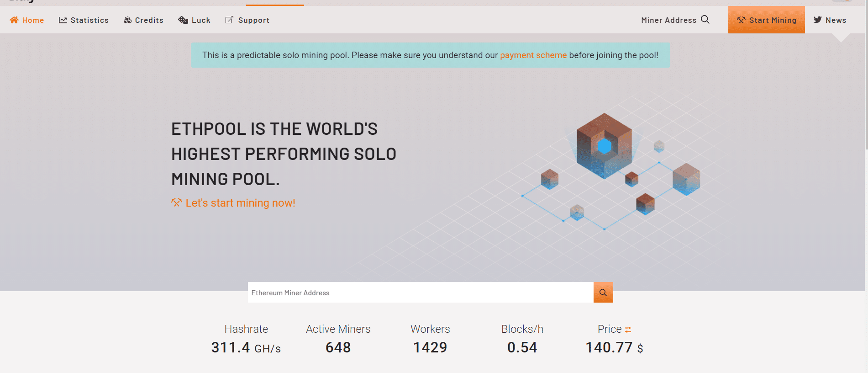Click the Price value 140.77 $
Viewport: 868px width, 373px height.
(615, 348)
